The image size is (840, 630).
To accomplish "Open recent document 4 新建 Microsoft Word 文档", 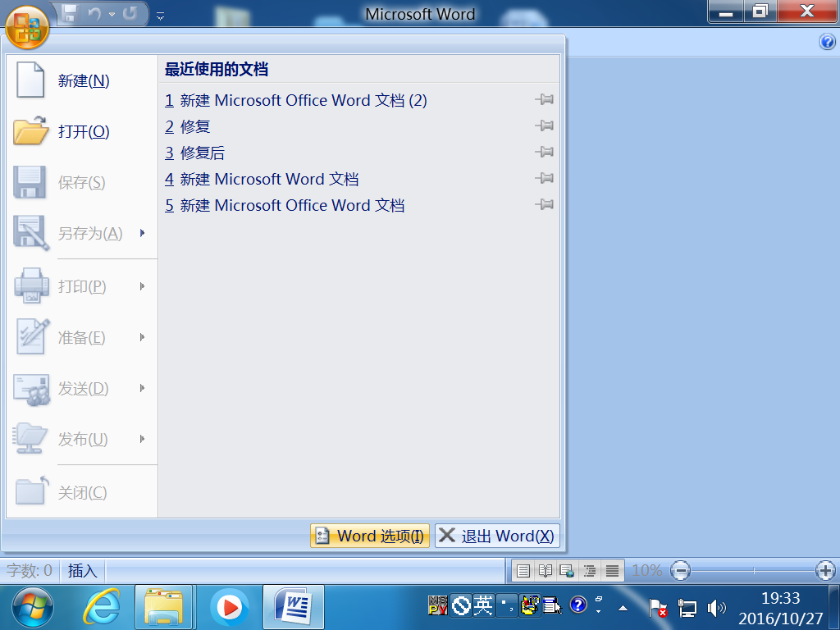I will click(x=262, y=179).
